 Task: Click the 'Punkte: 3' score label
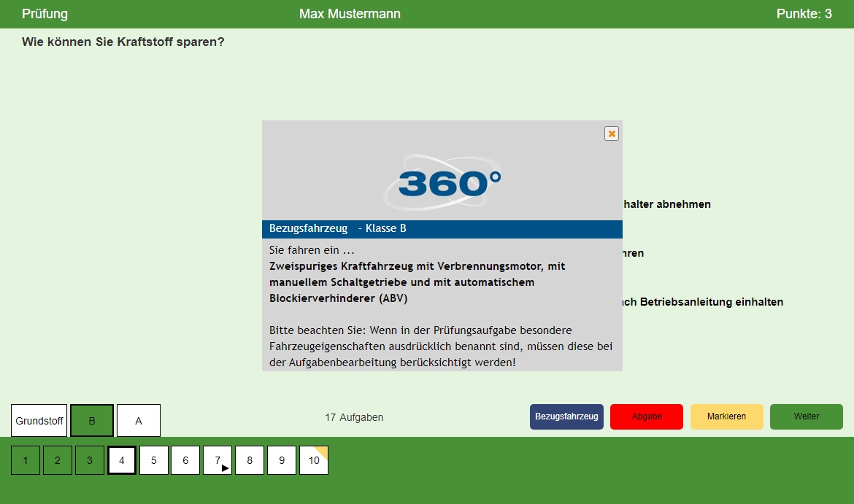[804, 14]
